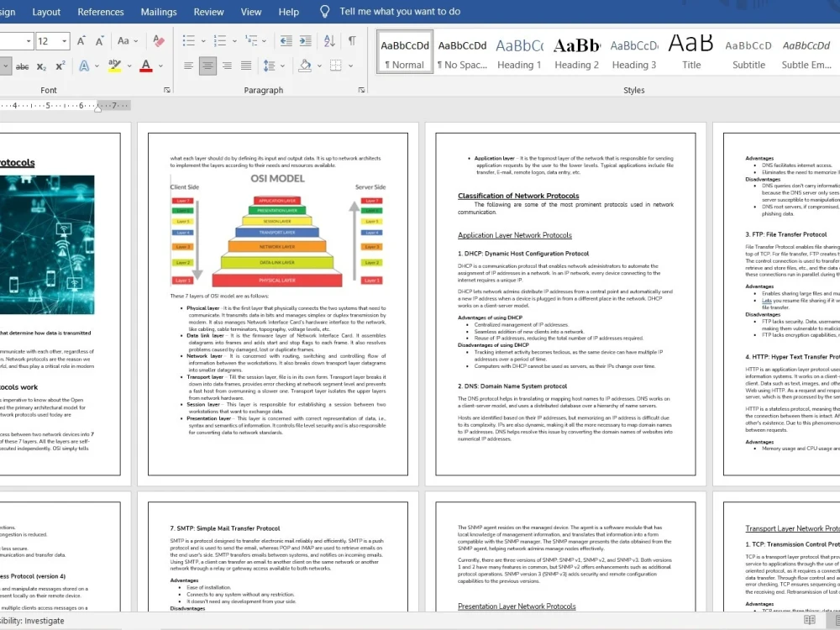Switch to Read Mode view icon
Viewport: 840px width, 630px height.
click(x=810, y=620)
